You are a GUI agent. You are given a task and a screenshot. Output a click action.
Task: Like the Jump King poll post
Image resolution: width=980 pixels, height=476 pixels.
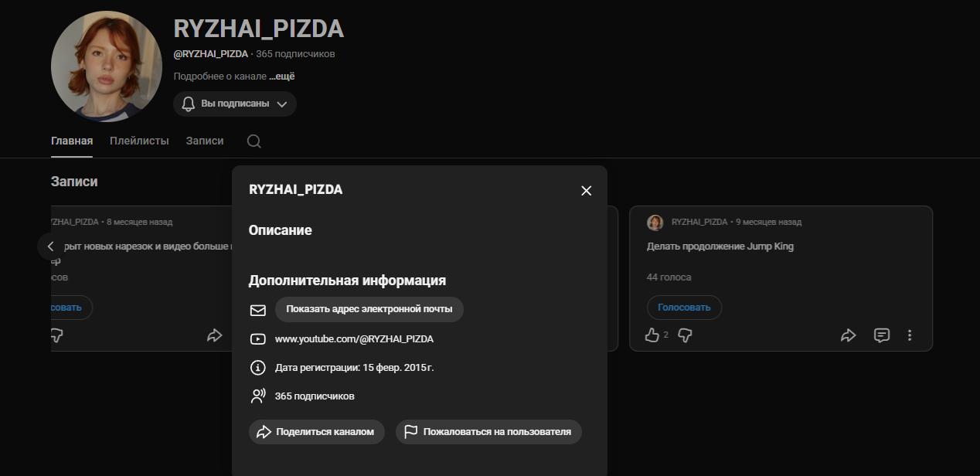[653, 335]
